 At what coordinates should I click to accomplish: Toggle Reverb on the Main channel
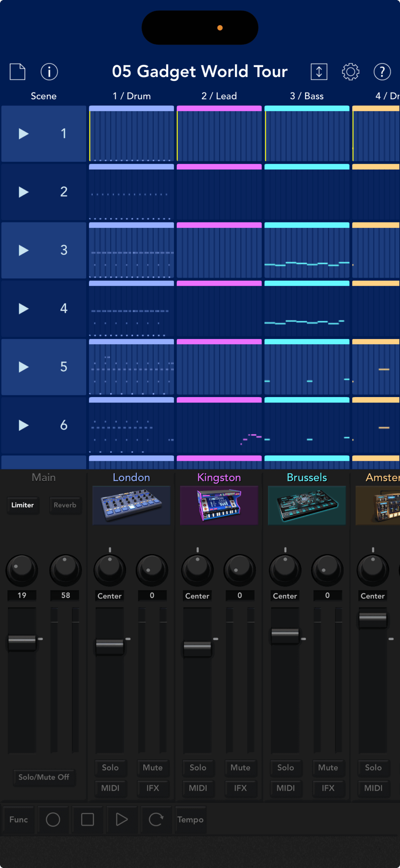(65, 505)
